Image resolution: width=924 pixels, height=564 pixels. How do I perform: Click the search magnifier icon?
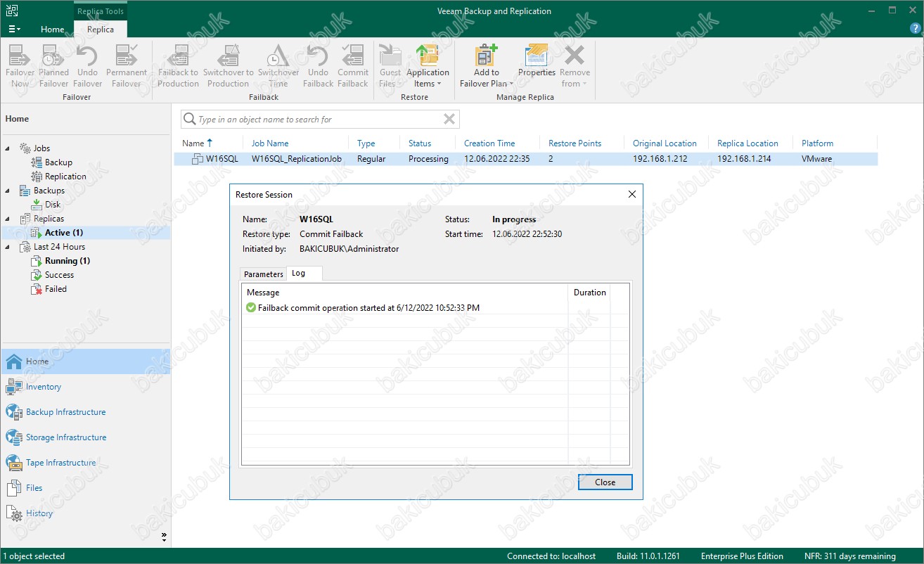coord(189,120)
